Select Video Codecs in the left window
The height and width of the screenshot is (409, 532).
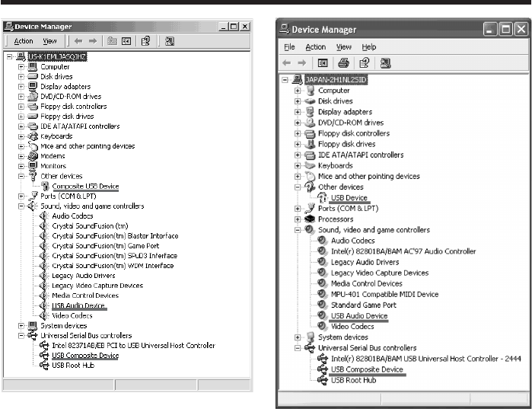point(72,315)
